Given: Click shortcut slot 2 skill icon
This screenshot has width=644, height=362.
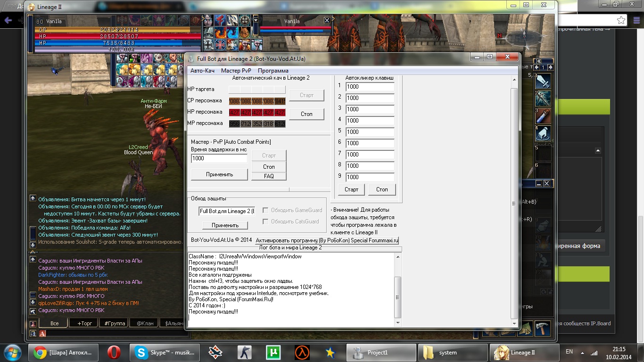Looking at the screenshot, I should pos(543,99).
